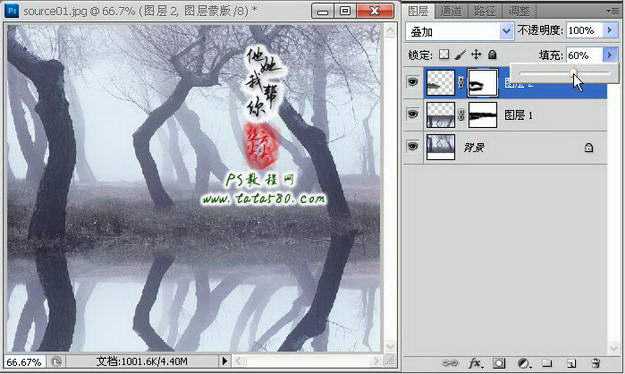Switch to the 调整 (Adjustments) tab
The height and width of the screenshot is (374, 625).
pos(519,11)
